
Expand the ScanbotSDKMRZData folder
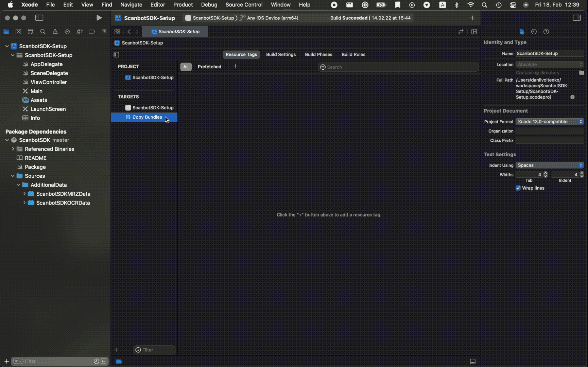[24, 194]
